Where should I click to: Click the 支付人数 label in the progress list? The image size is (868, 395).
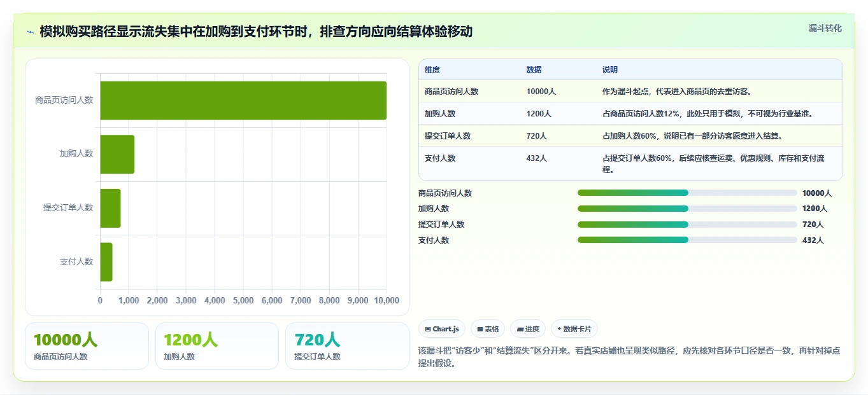[434, 240]
